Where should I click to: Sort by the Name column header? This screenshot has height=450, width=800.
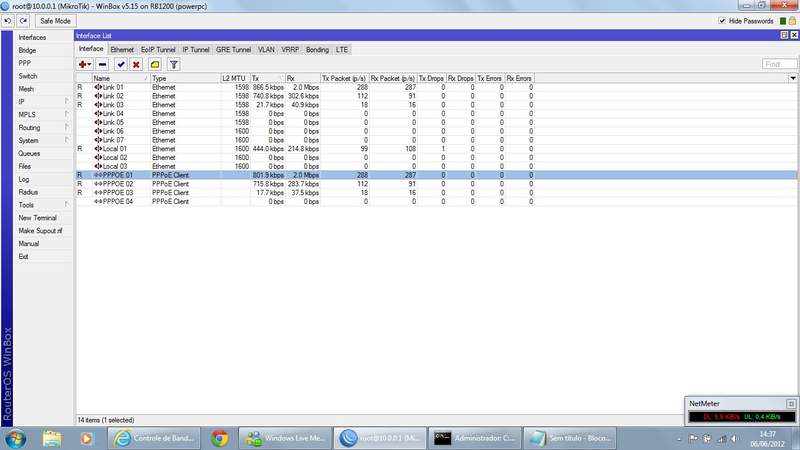coord(121,78)
